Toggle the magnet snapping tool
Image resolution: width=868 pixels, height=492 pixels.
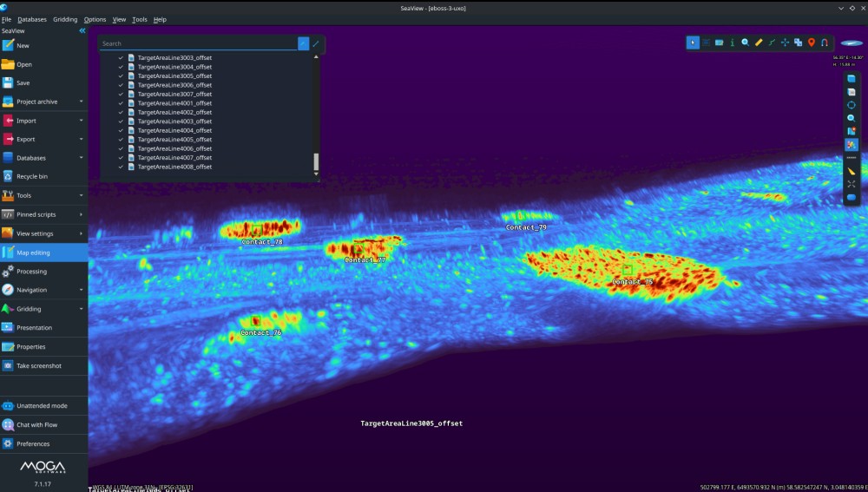tap(825, 43)
